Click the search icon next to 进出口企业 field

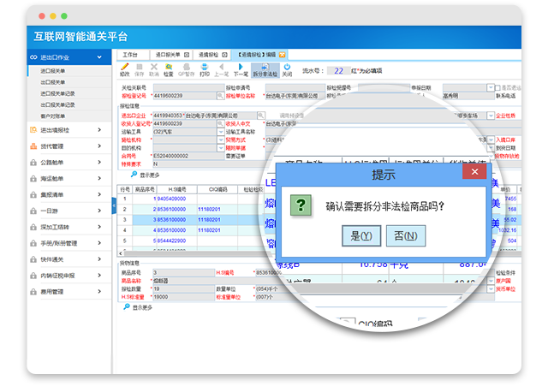pos(260,116)
